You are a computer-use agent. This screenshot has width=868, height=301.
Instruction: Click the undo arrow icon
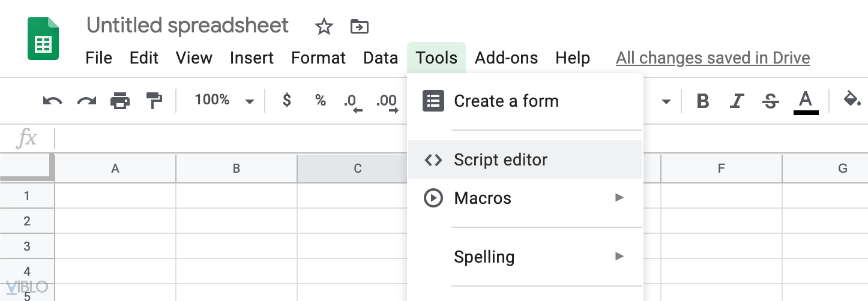pyautogui.click(x=53, y=101)
